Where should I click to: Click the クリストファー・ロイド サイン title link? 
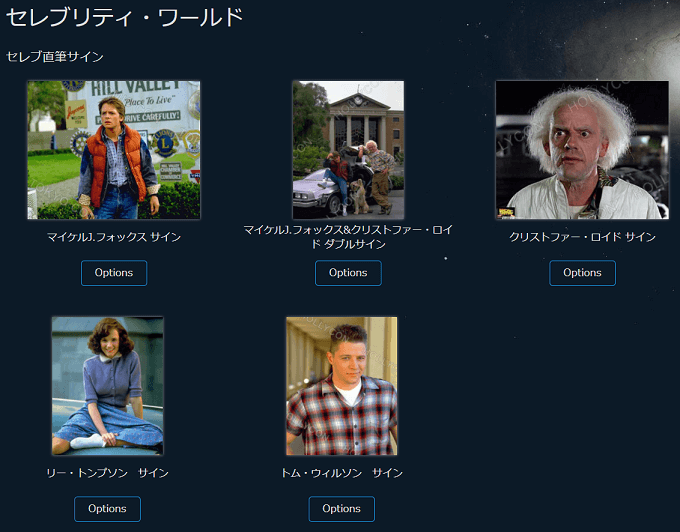pos(582,237)
